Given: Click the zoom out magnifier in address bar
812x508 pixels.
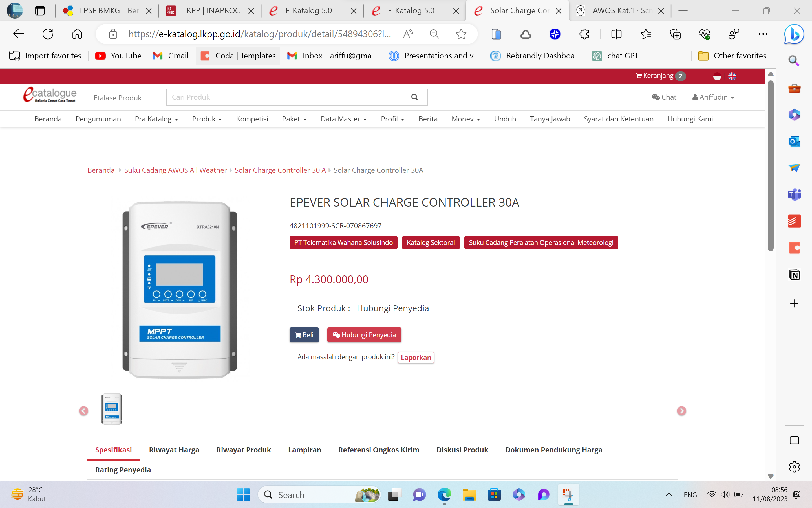Looking at the screenshot, I should [x=434, y=34].
